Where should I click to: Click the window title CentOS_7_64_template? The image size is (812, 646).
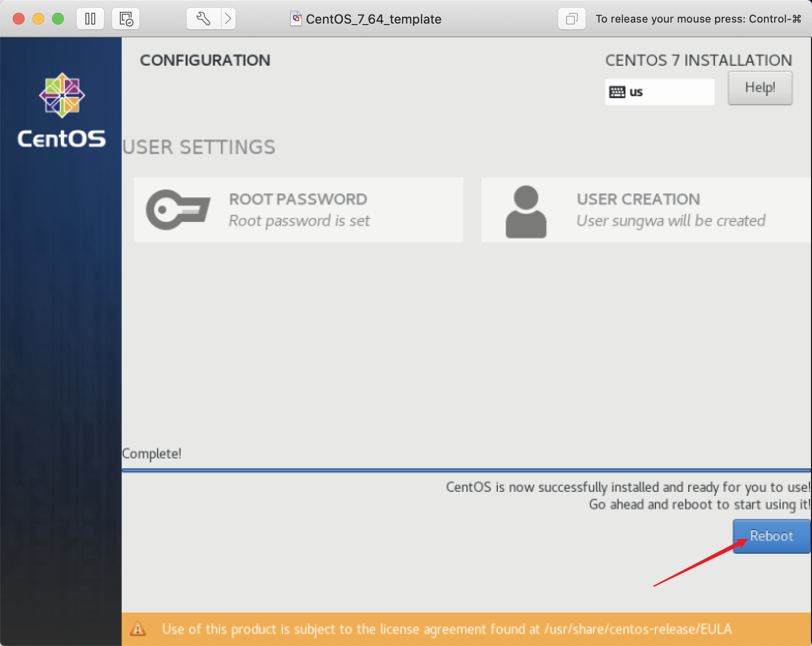point(374,19)
